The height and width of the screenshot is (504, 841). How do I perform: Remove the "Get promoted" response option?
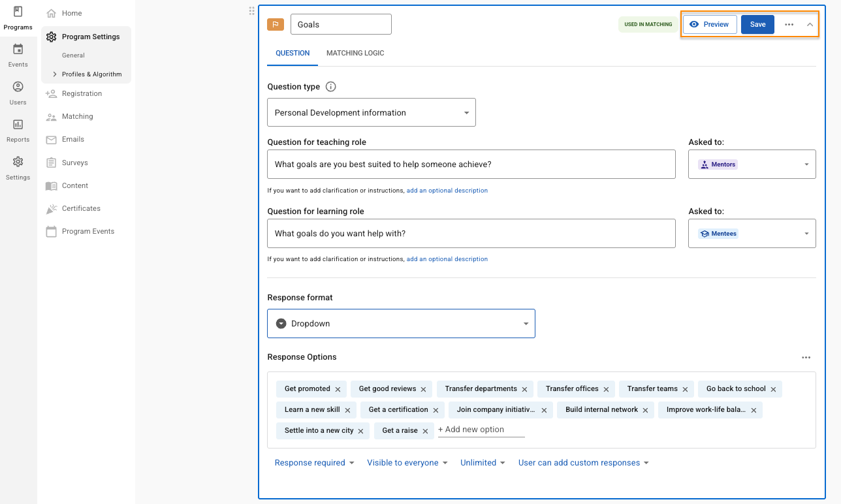click(x=338, y=389)
